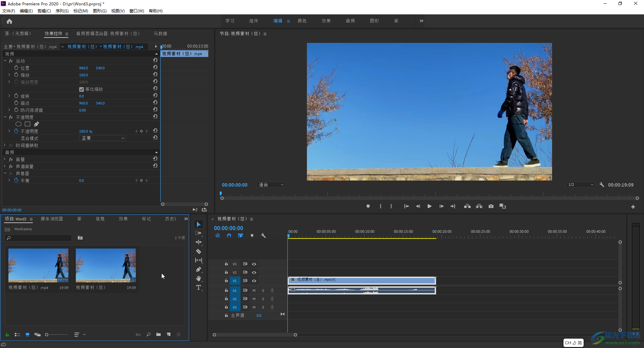Toggle V1 track output eye
The width and height of the screenshot is (644, 348).
(254, 281)
